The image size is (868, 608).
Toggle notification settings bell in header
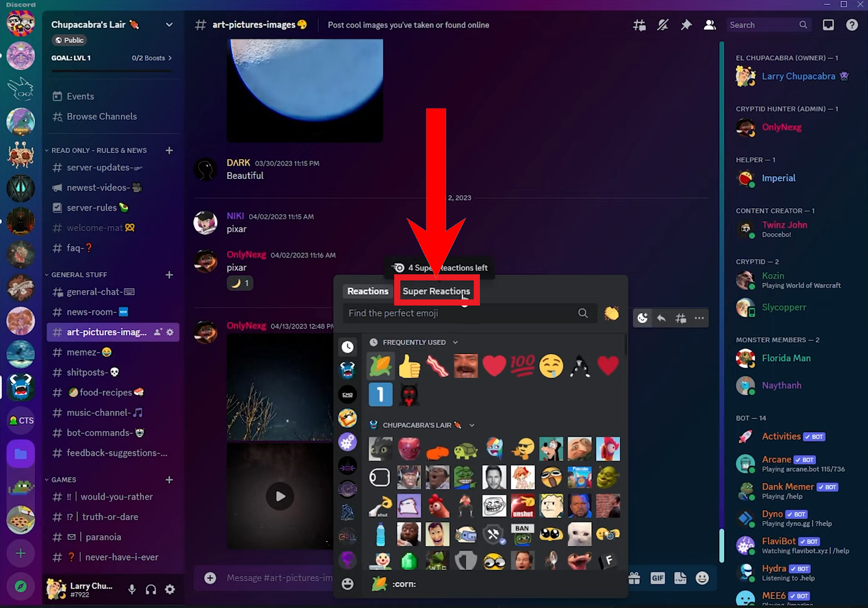point(663,25)
